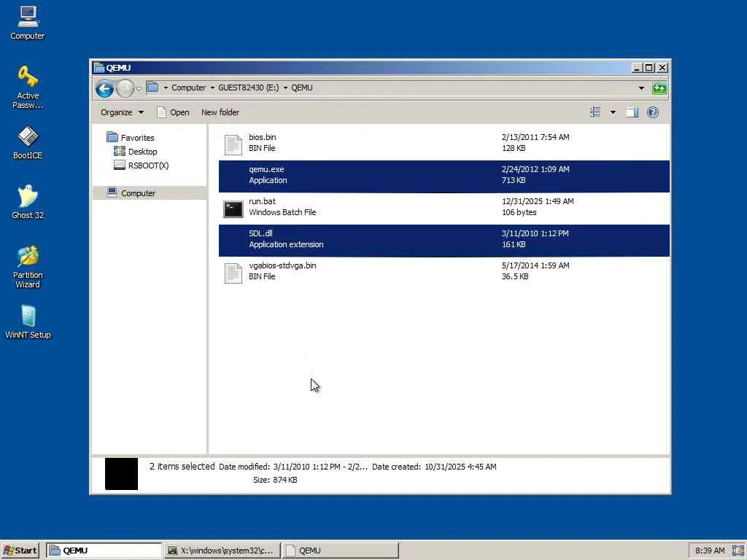
Task: Switch to the second QEMU taskbar button
Action: click(340, 551)
